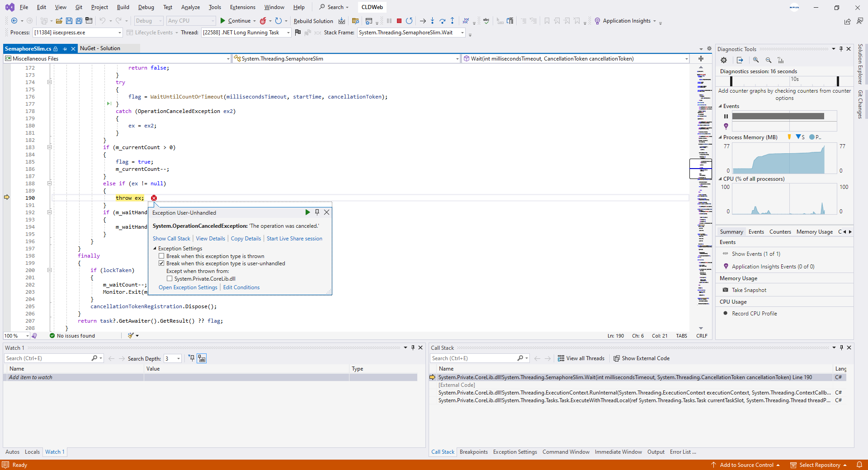Screen dimensions: 868x470
Task: Click the Open File folder icon
Action: click(59, 21)
